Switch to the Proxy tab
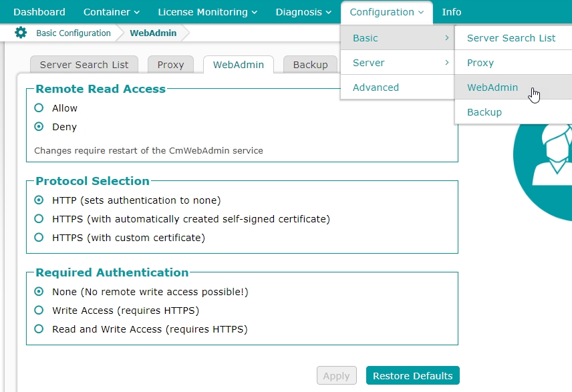This screenshot has width=572, height=392. [170, 65]
